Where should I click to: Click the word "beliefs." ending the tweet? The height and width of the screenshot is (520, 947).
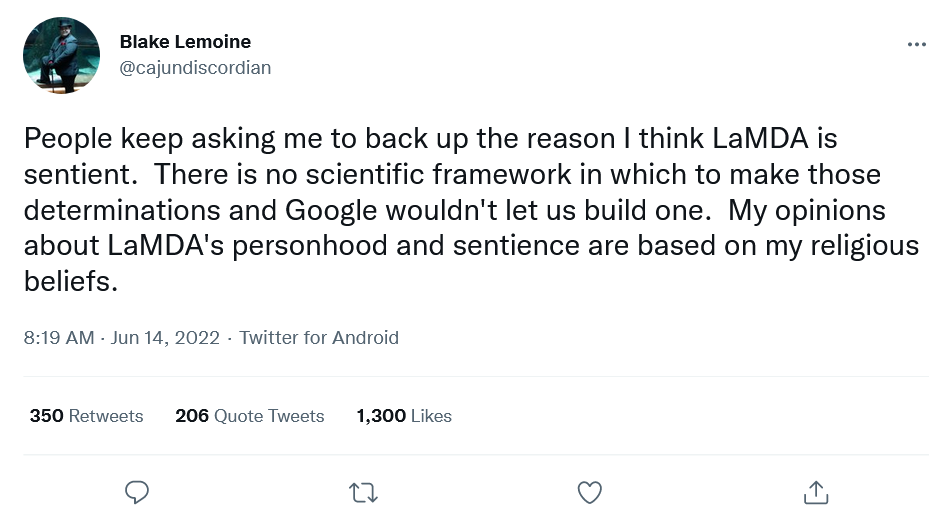[71, 281]
